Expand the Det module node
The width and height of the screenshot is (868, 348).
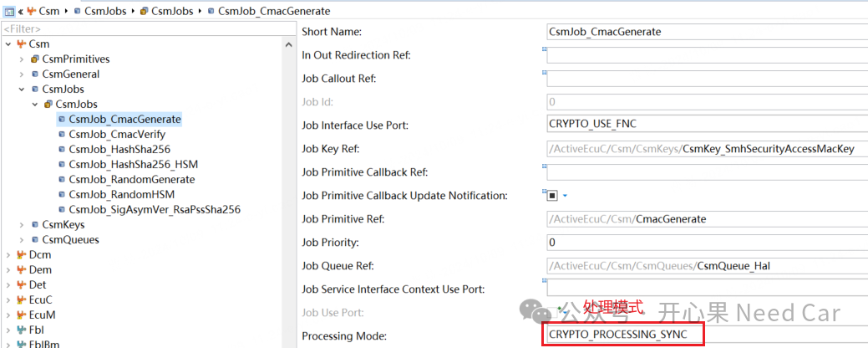[8, 285]
